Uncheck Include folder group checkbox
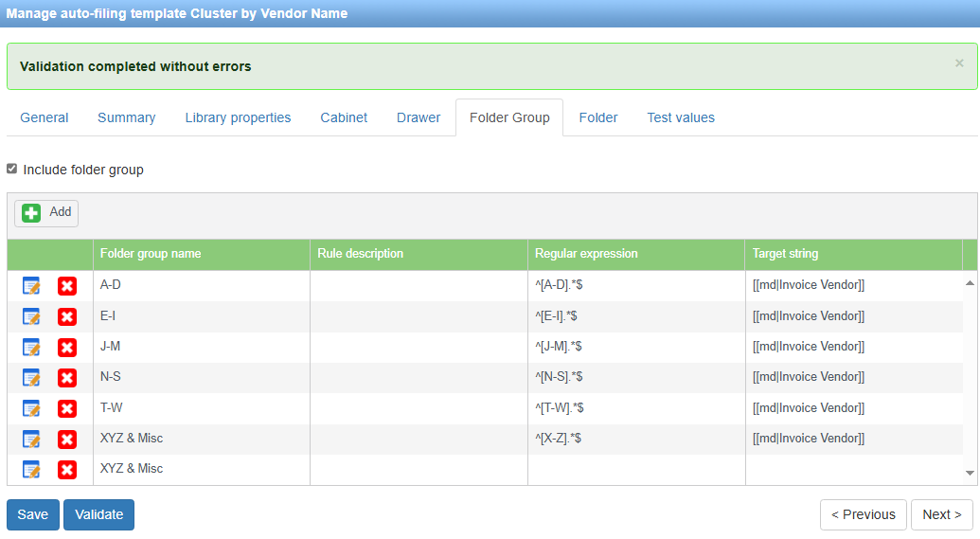980x539 pixels. point(12,169)
